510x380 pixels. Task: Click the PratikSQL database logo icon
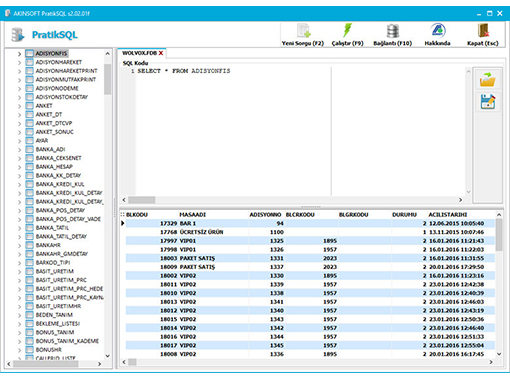(x=18, y=35)
